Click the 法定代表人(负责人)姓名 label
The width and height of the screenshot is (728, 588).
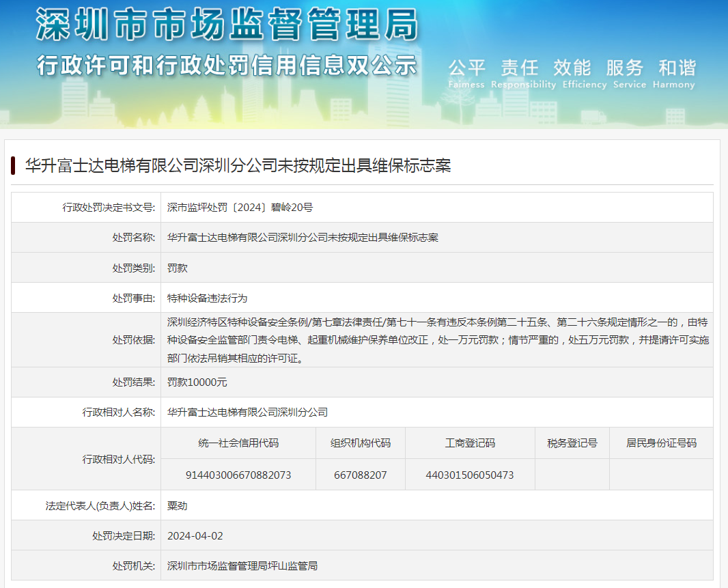pyautogui.click(x=100, y=506)
